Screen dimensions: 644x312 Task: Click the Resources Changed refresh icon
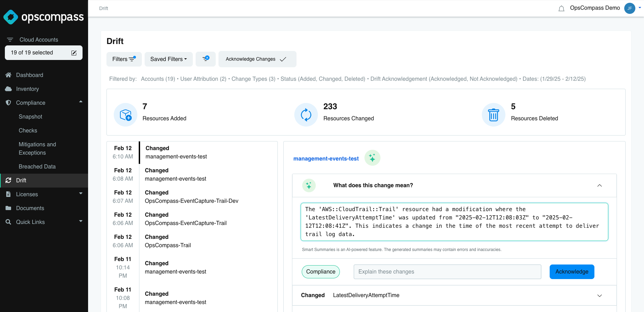(306, 115)
